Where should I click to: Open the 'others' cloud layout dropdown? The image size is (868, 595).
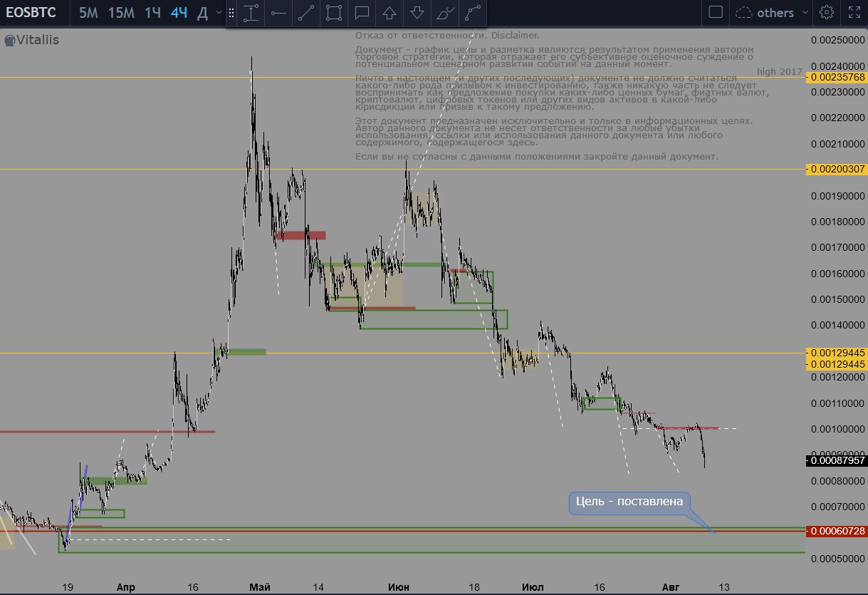click(773, 13)
